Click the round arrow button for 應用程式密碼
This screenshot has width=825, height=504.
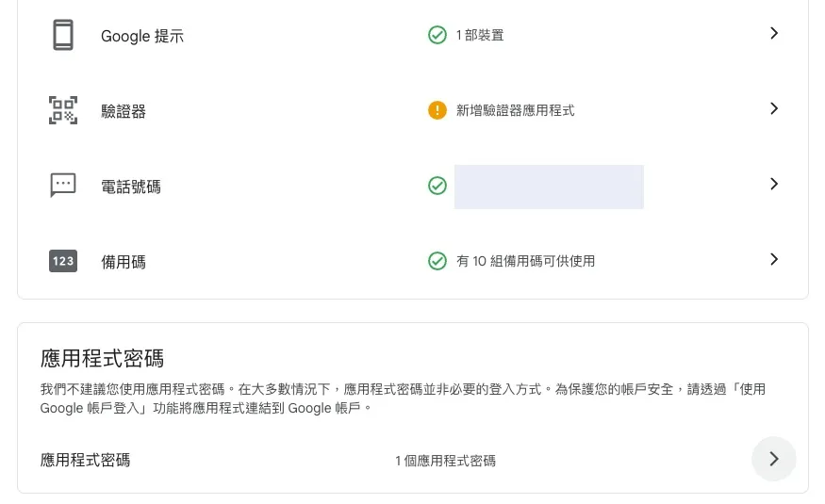pyautogui.click(x=774, y=459)
